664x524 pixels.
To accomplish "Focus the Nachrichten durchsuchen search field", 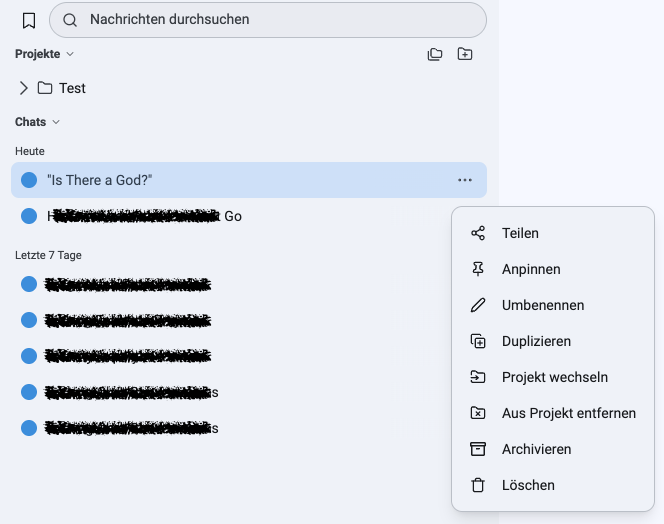I will coord(268,20).
